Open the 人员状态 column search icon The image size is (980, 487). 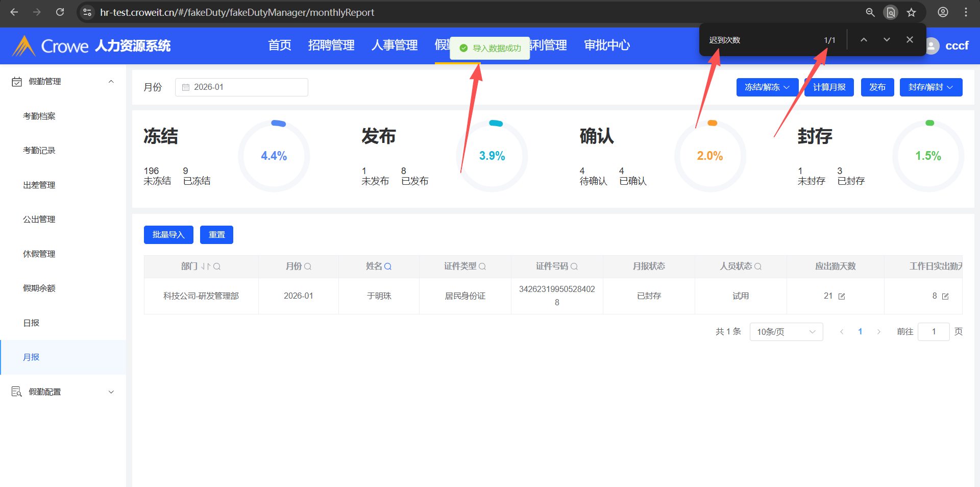[x=758, y=266]
